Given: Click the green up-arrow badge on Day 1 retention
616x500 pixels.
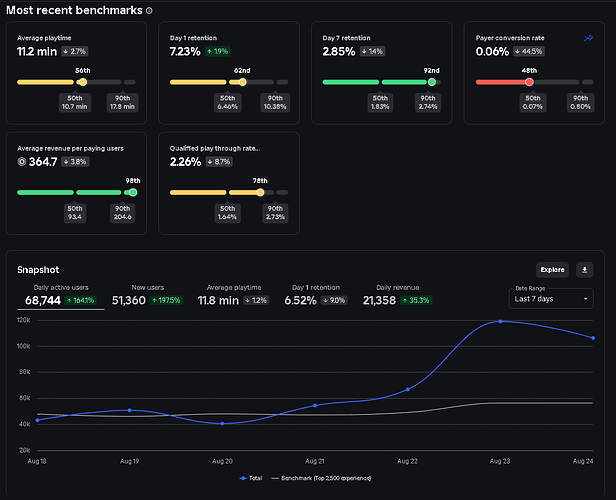Looking at the screenshot, I should [218, 51].
